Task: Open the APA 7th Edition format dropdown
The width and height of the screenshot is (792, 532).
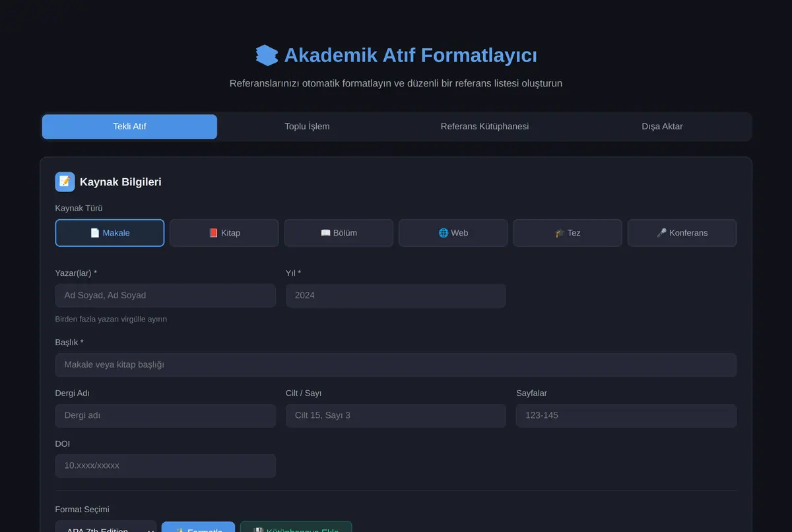Action: coord(106,527)
